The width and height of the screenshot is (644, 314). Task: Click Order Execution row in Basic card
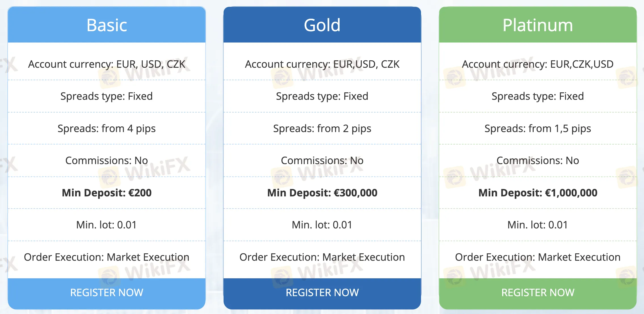click(x=107, y=257)
